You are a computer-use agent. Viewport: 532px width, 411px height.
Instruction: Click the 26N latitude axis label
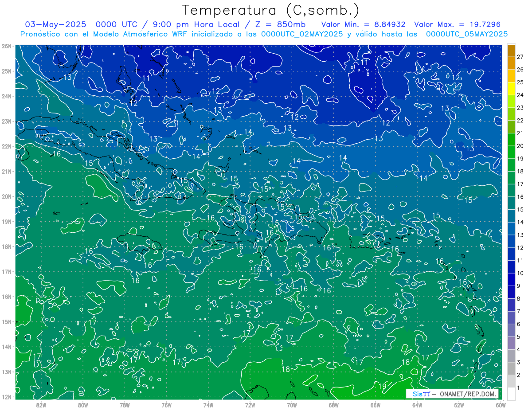[x=6, y=46]
